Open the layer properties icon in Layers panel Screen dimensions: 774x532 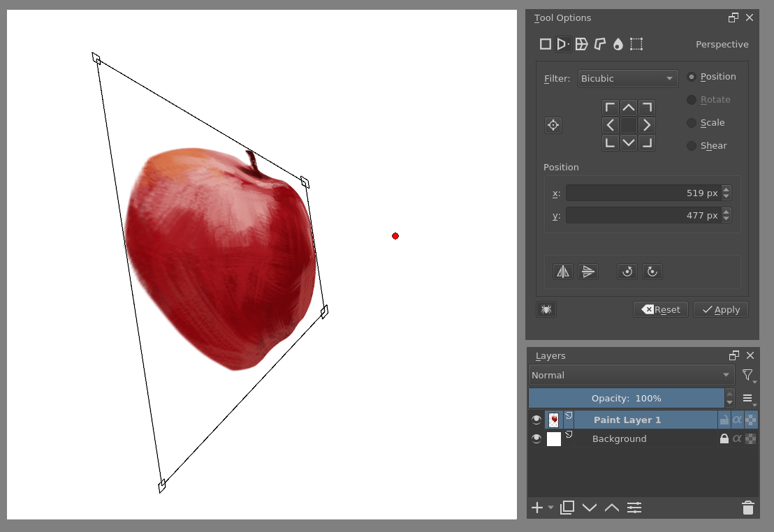[x=634, y=508]
